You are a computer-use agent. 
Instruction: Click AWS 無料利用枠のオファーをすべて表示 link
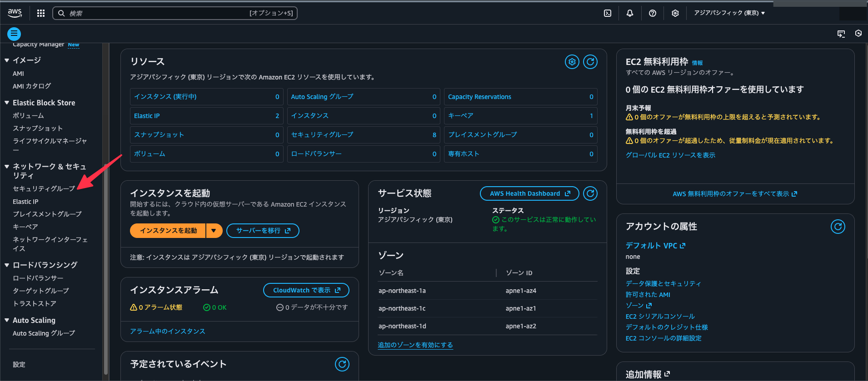tap(735, 194)
